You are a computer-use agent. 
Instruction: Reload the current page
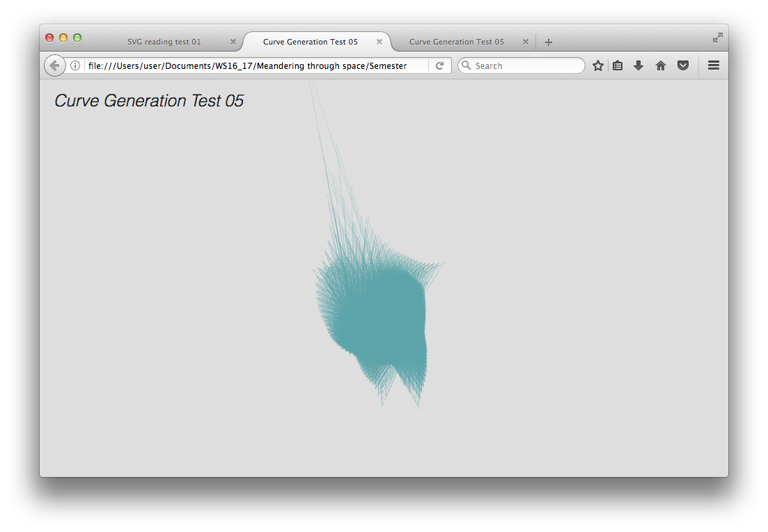(x=440, y=65)
